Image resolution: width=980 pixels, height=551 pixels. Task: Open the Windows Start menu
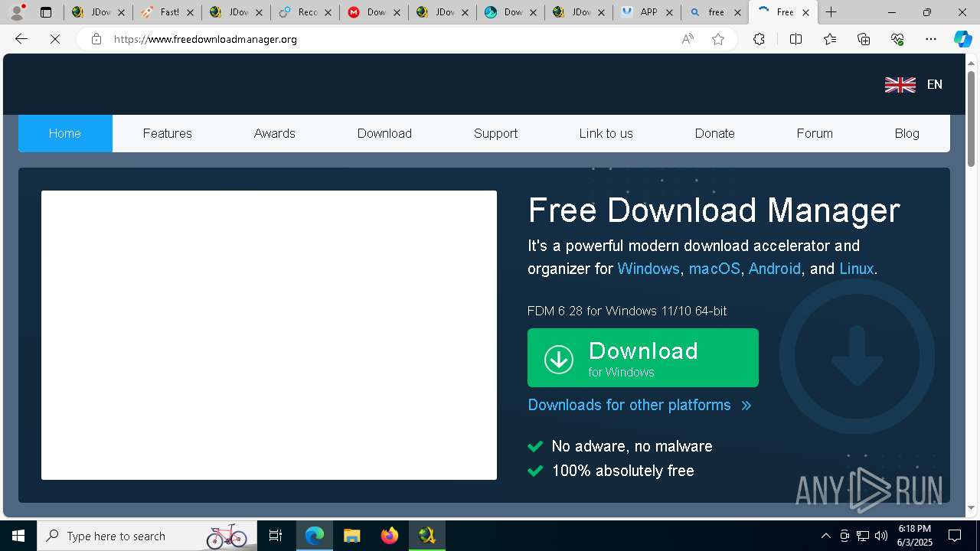tap(18, 536)
